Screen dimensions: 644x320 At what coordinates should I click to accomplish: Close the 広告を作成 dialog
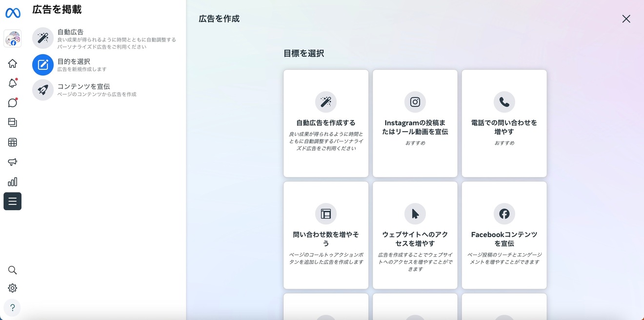click(626, 19)
